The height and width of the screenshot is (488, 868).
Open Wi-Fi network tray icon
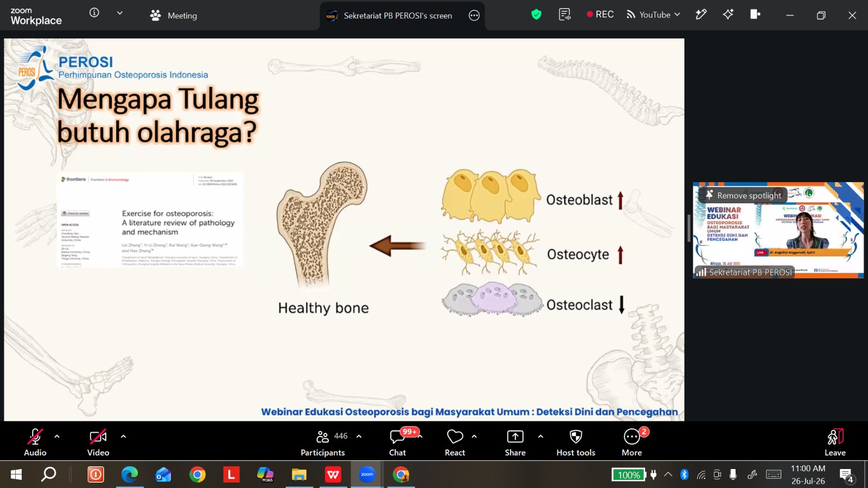coord(701,475)
